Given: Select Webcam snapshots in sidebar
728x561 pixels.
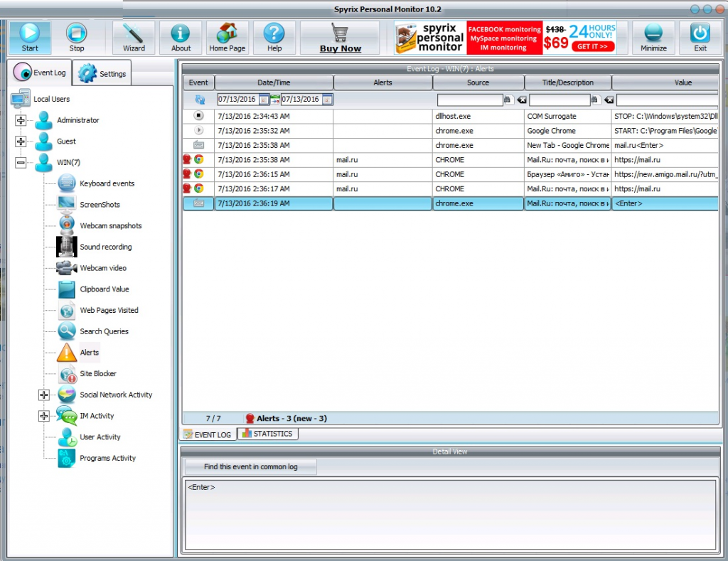Looking at the screenshot, I should click(x=110, y=226).
